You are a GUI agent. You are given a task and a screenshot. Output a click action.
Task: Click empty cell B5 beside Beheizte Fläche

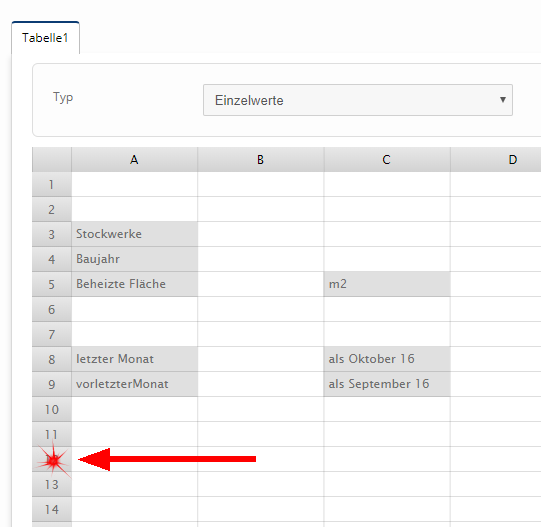(x=261, y=284)
